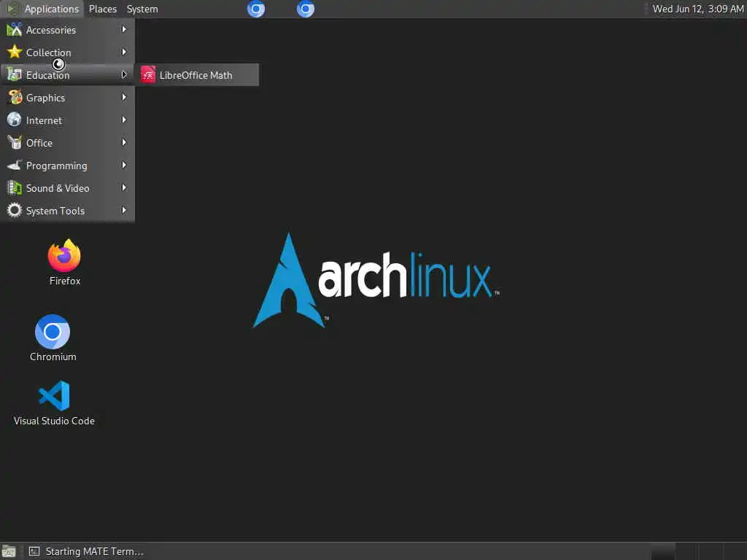Expand the Programming submenu arrow
This screenshot has height=560, width=747.
coord(124,166)
